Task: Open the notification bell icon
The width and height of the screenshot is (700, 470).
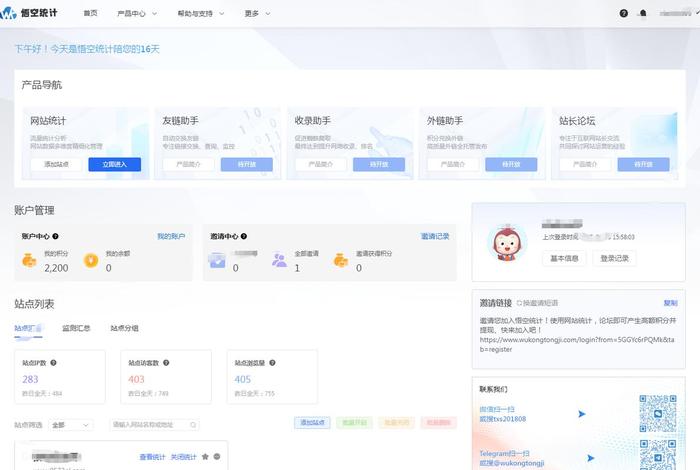Action: click(x=643, y=13)
